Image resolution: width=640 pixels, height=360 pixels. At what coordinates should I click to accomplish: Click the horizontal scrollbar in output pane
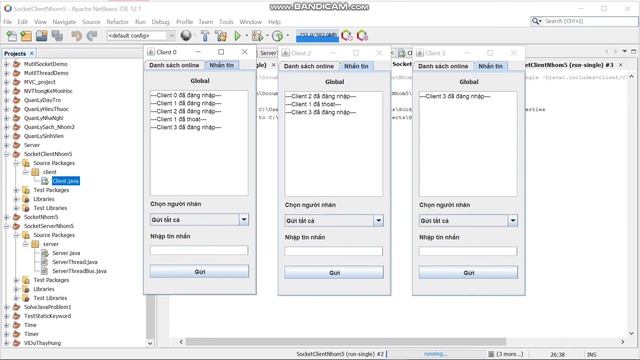pos(346,342)
